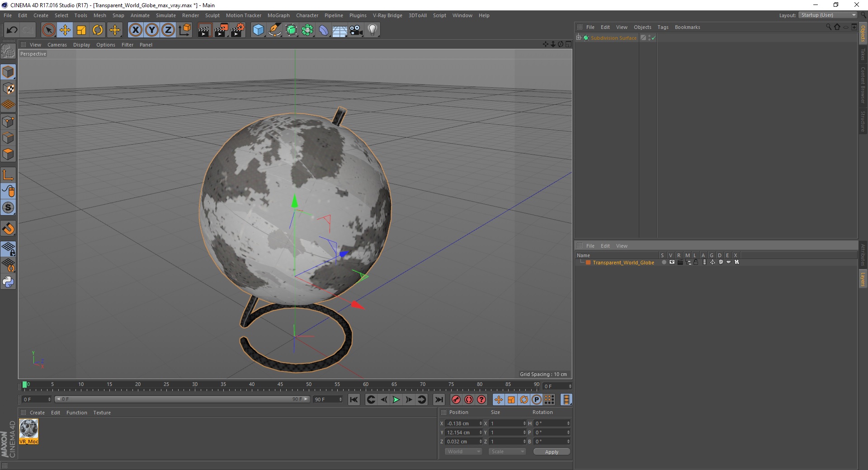Switch to Texture mode
This screenshot has width=868, height=470.
point(8,89)
